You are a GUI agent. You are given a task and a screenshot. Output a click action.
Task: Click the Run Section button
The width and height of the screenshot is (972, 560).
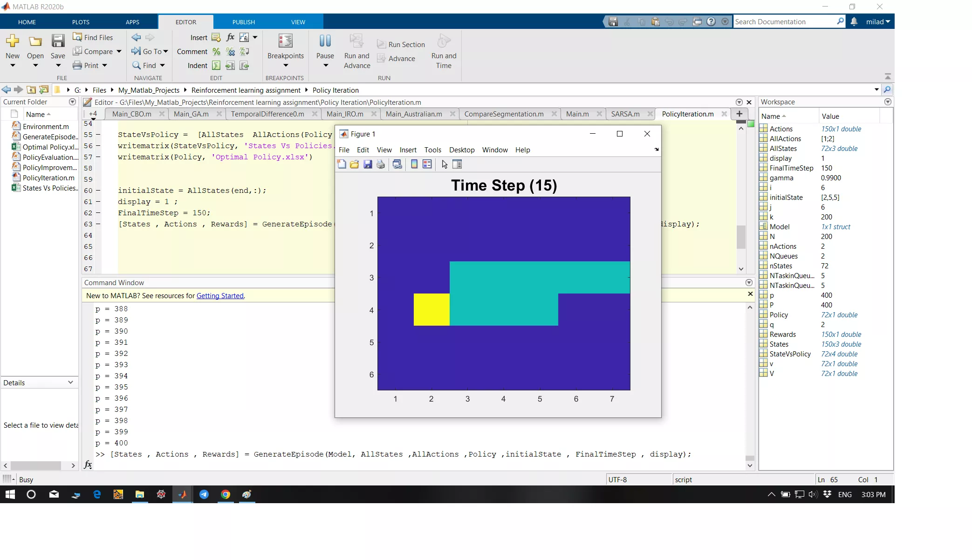[x=401, y=45]
